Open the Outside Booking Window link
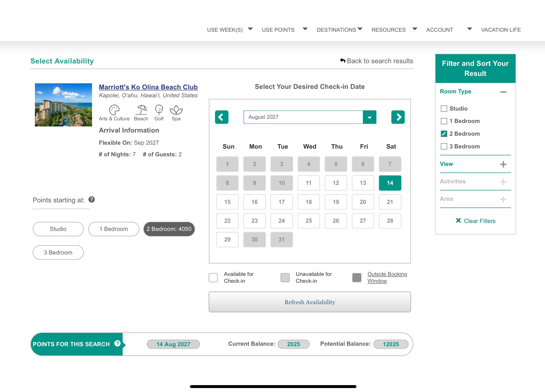Image resolution: width=545 pixels, height=392 pixels. coord(387,277)
